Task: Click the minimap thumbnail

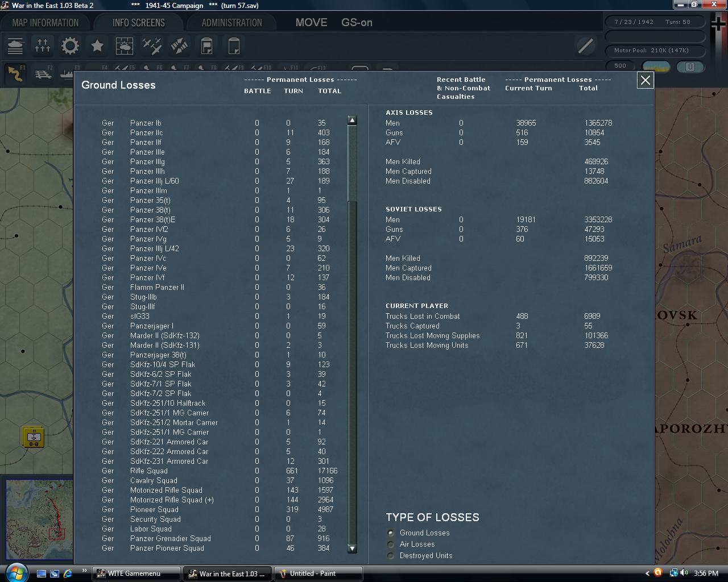Action: pyautogui.click(x=39, y=521)
